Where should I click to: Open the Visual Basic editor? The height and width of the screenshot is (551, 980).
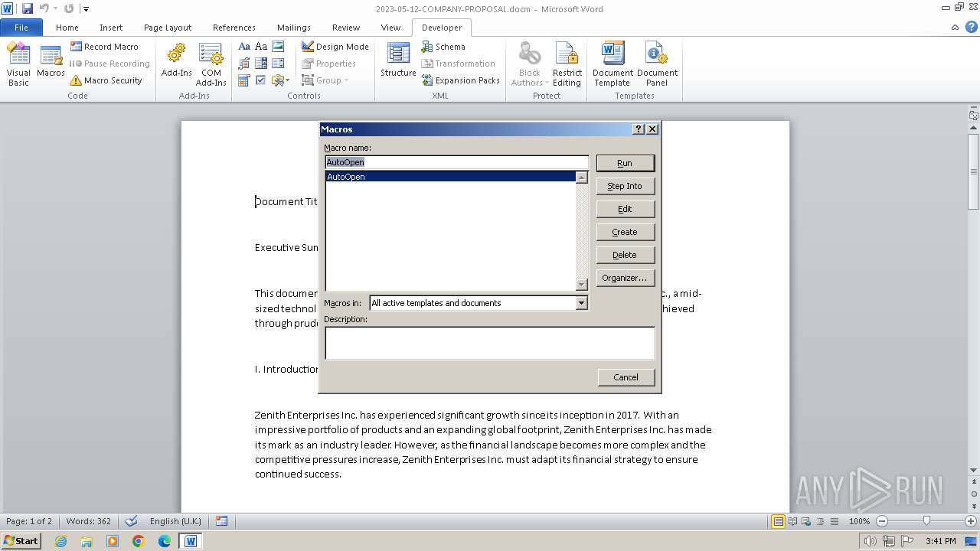[18, 64]
